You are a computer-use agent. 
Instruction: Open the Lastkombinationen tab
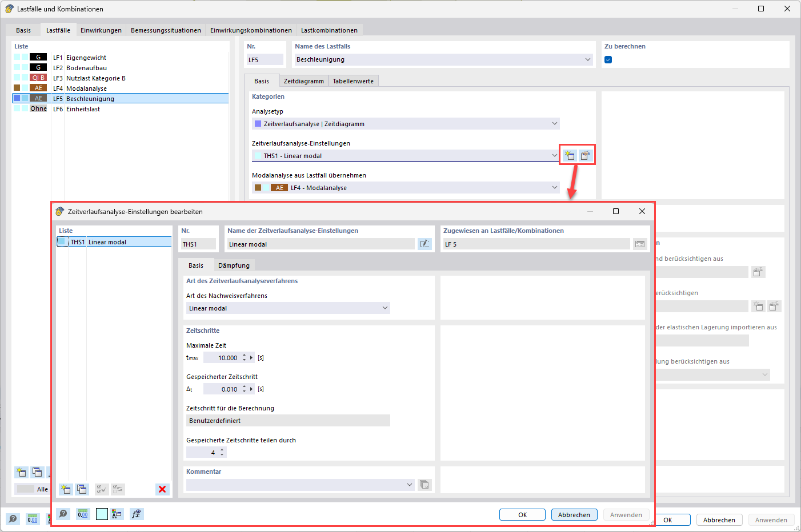pyautogui.click(x=329, y=30)
